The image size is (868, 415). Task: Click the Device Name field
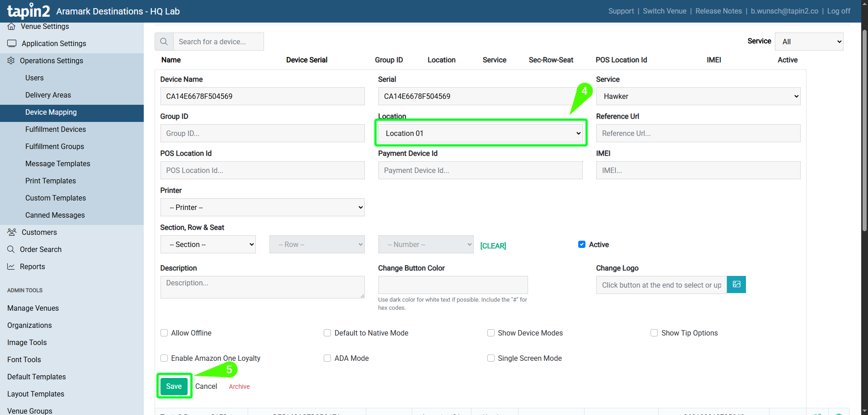click(x=262, y=96)
